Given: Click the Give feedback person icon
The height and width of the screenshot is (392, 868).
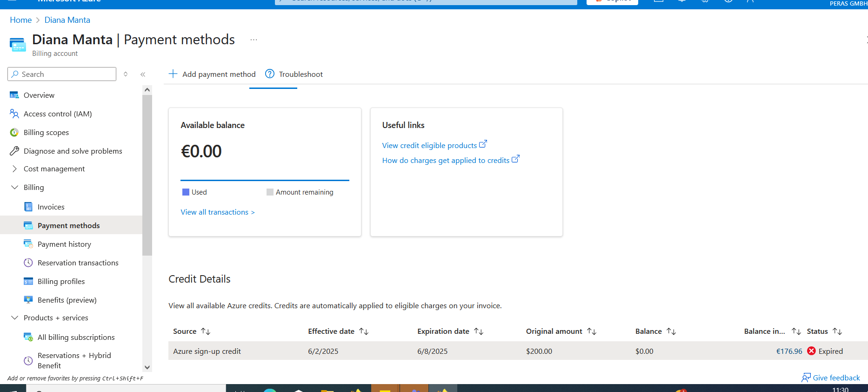Looking at the screenshot, I should coord(806,378).
